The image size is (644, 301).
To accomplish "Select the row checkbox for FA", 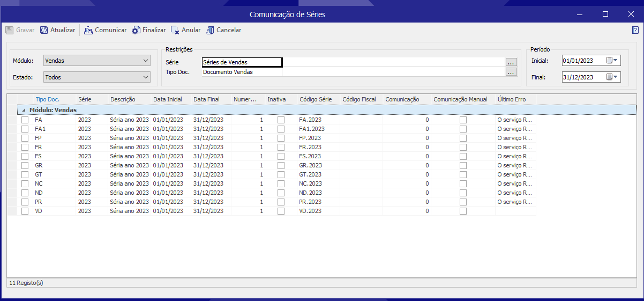I will pos(25,120).
